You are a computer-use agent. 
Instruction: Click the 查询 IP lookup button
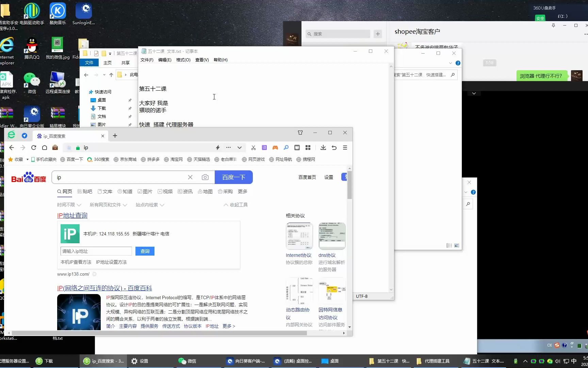pos(145,251)
